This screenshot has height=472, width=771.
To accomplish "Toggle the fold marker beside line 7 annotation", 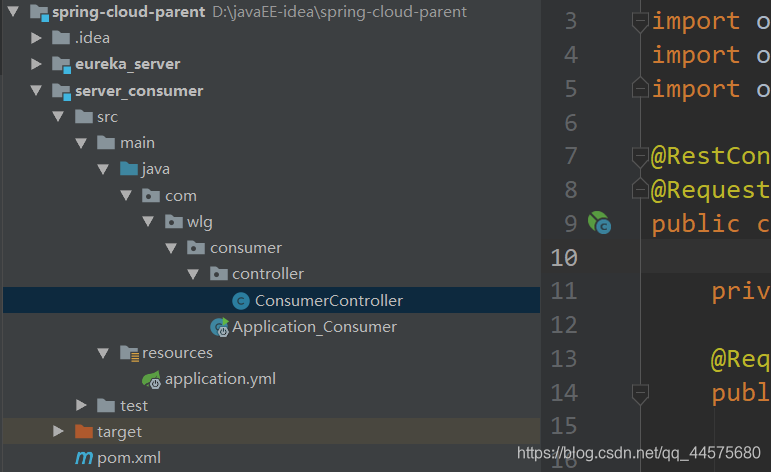I will (x=639, y=157).
